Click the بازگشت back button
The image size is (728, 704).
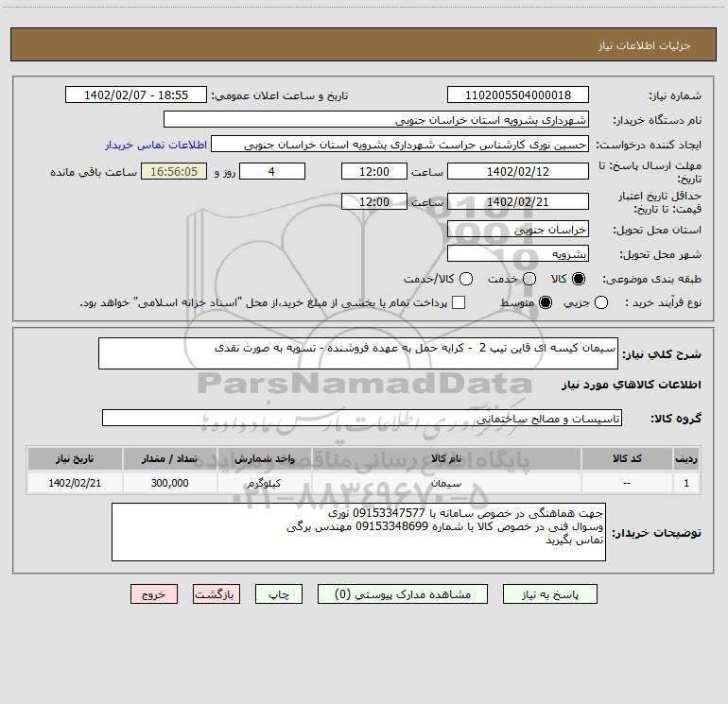coord(217,594)
